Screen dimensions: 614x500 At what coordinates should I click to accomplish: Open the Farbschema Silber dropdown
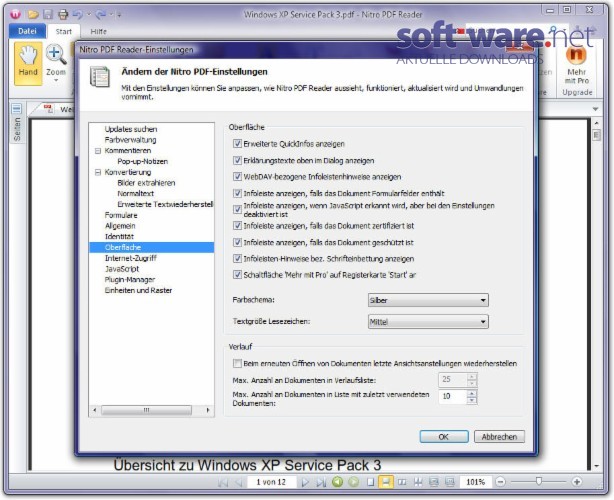[428, 300]
